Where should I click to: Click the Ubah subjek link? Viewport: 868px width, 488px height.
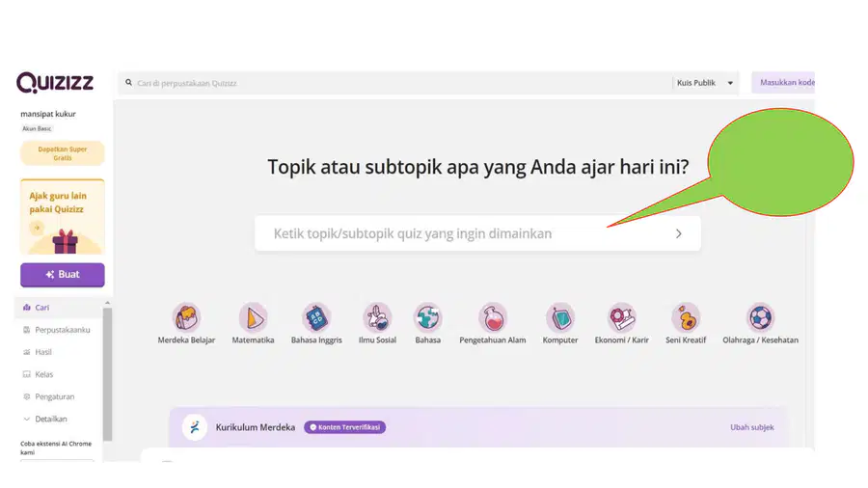pos(751,427)
